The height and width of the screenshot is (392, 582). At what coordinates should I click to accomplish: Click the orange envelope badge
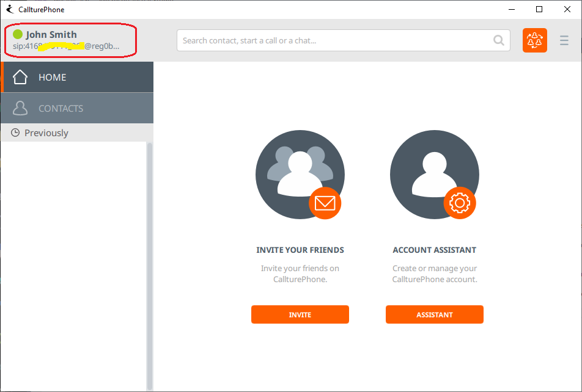click(x=325, y=203)
